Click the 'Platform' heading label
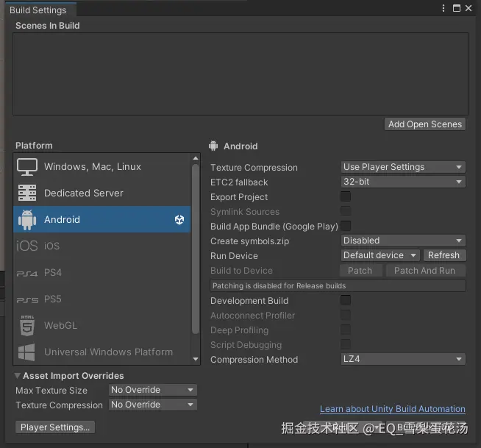 (x=34, y=146)
